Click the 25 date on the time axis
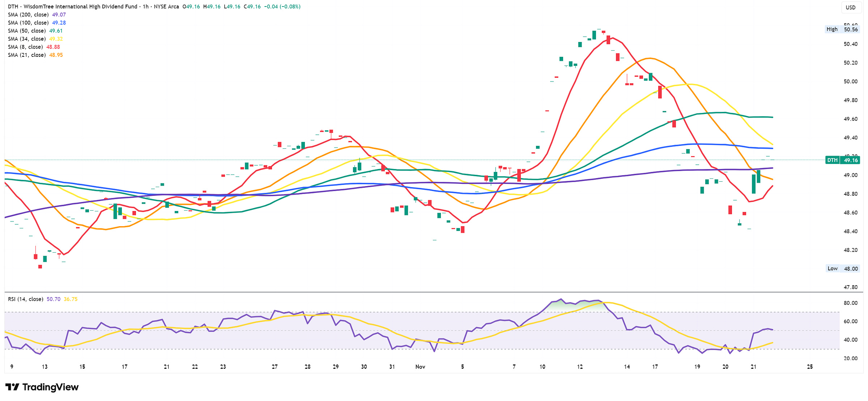This screenshot has width=868, height=401. [810, 367]
